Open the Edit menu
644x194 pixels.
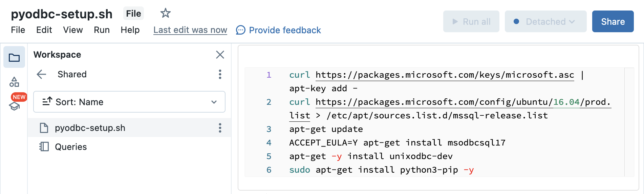44,30
